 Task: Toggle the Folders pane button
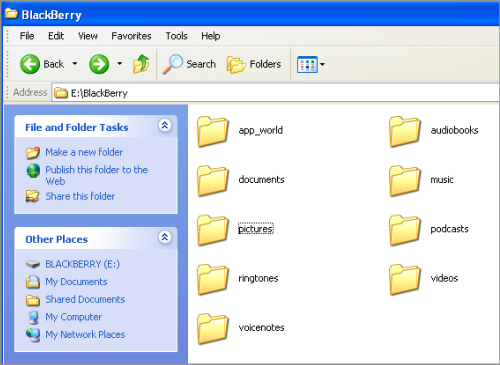point(254,64)
